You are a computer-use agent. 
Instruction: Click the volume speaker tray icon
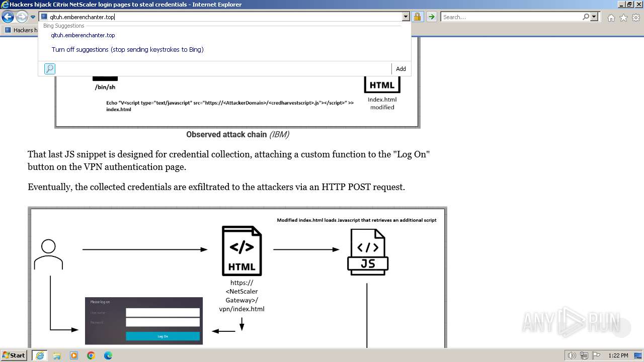tap(572, 355)
